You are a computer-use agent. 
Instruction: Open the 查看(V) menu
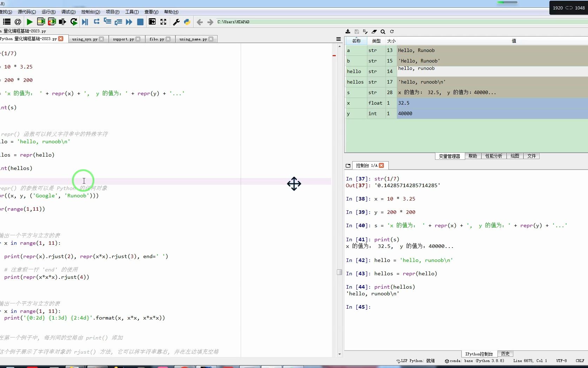[151, 12]
